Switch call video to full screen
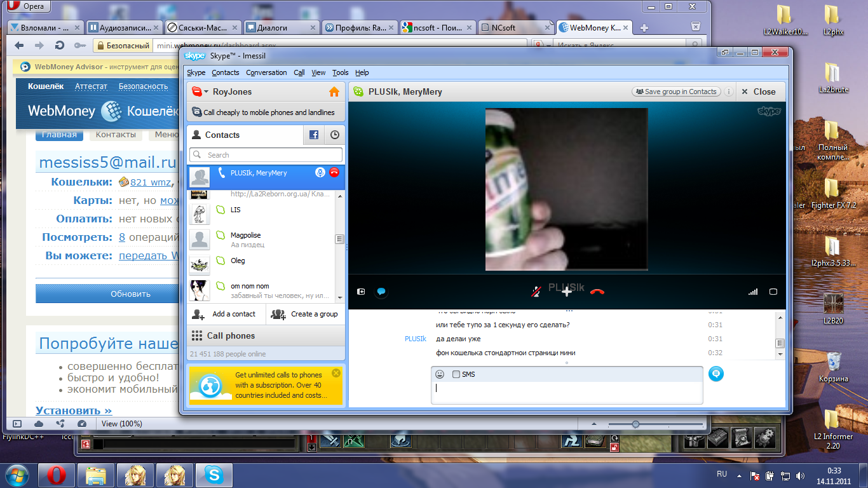Viewport: 868px width, 488px height. (773, 292)
